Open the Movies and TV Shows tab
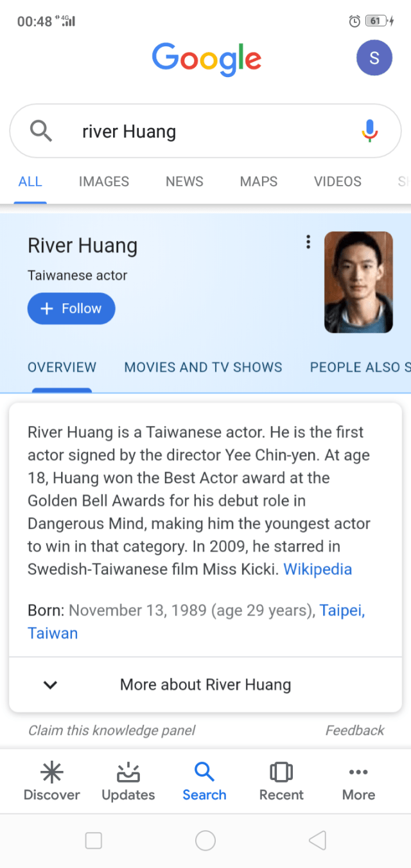The height and width of the screenshot is (868, 411). click(203, 368)
